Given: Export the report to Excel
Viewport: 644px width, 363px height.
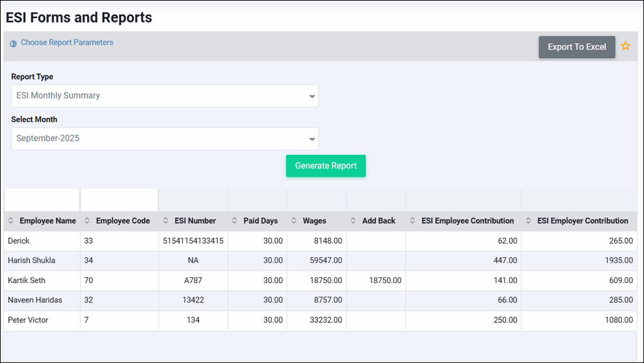Looking at the screenshot, I should [x=576, y=47].
